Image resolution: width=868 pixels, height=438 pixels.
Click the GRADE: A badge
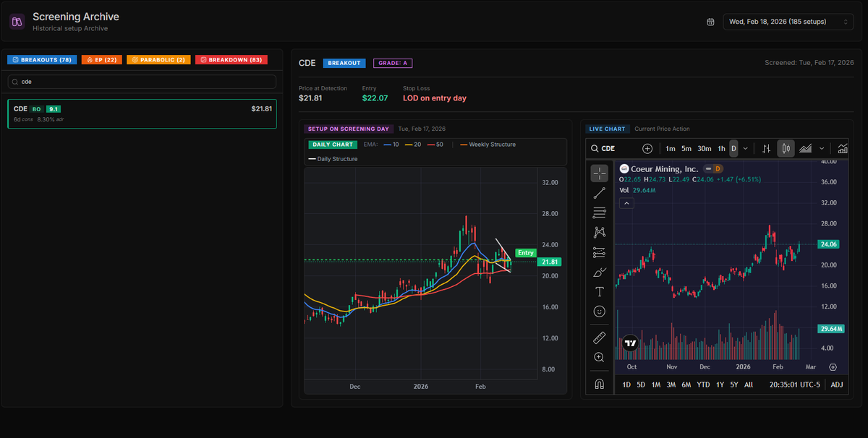click(x=393, y=63)
